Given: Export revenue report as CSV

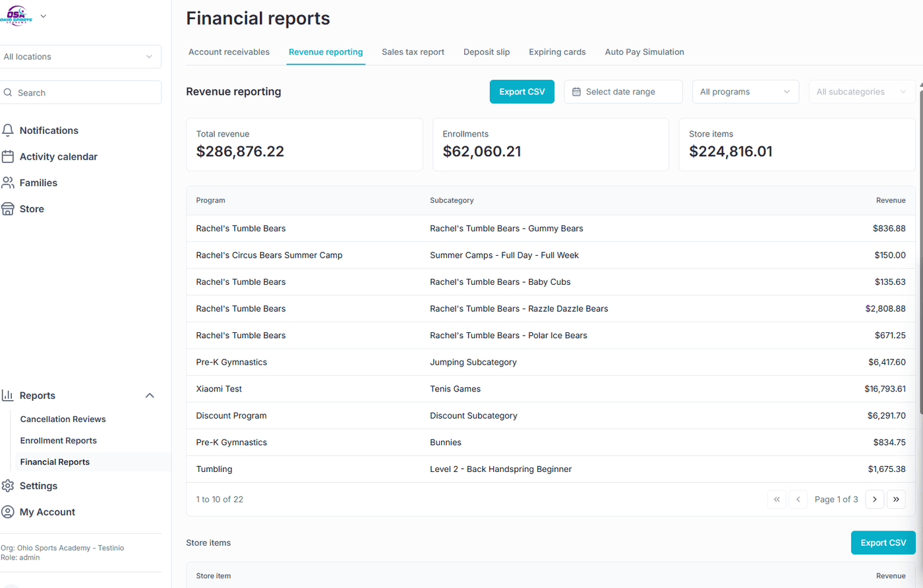Looking at the screenshot, I should pos(522,92).
